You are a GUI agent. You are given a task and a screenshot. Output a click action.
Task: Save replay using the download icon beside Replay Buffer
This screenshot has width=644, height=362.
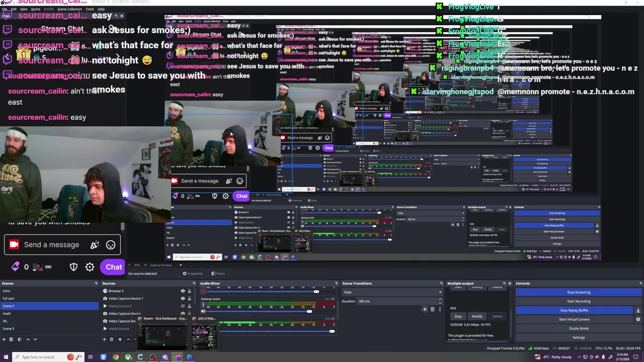(638, 310)
